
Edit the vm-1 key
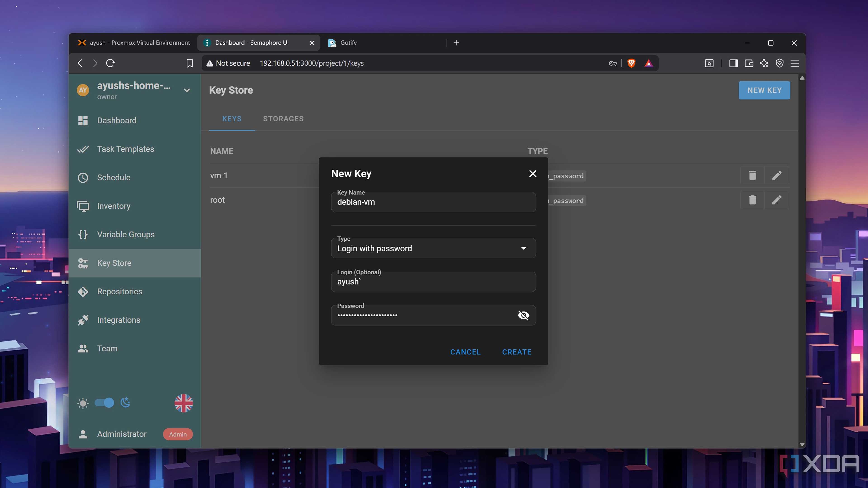(x=777, y=175)
